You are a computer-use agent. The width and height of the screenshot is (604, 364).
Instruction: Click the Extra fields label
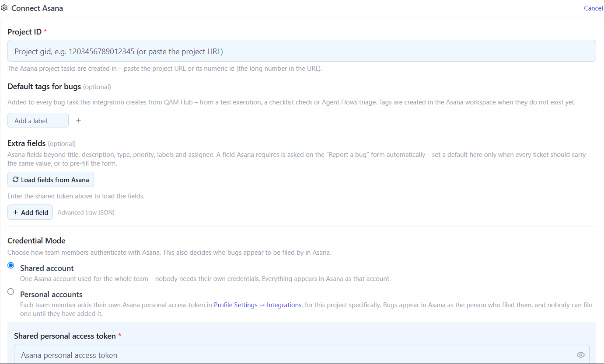(x=27, y=143)
